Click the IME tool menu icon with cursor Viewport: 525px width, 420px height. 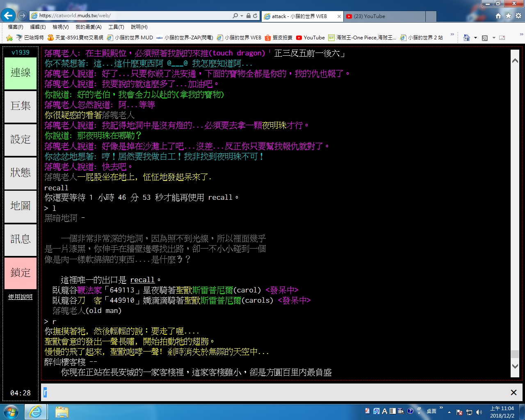(401, 411)
